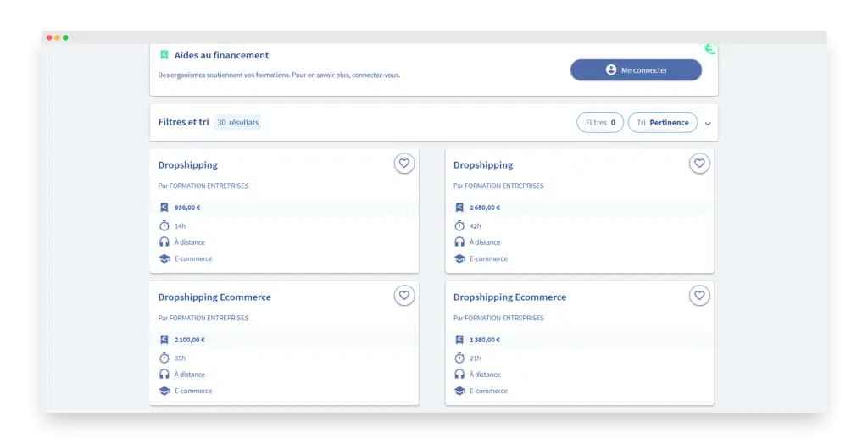868x444 pixels.
Task: Click the Aides au financement bookmark icon
Action: [x=164, y=55]
